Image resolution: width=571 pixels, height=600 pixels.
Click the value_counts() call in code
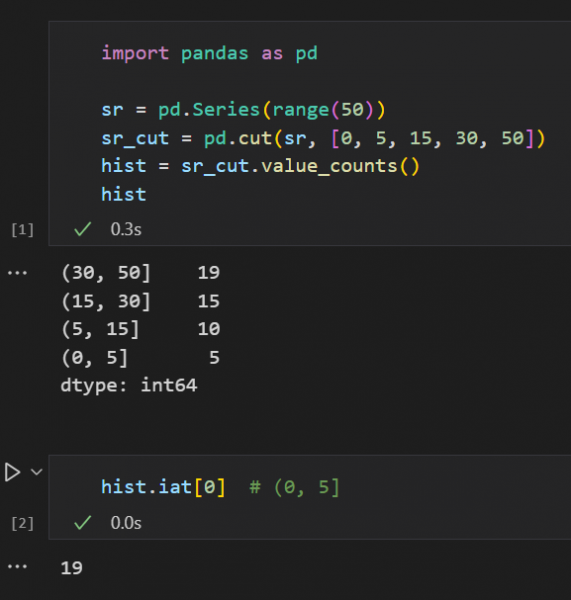[341, 166]
